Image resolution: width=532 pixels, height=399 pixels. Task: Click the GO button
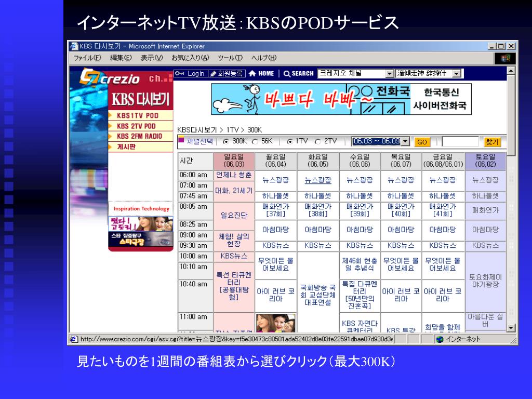click(422, 142)
